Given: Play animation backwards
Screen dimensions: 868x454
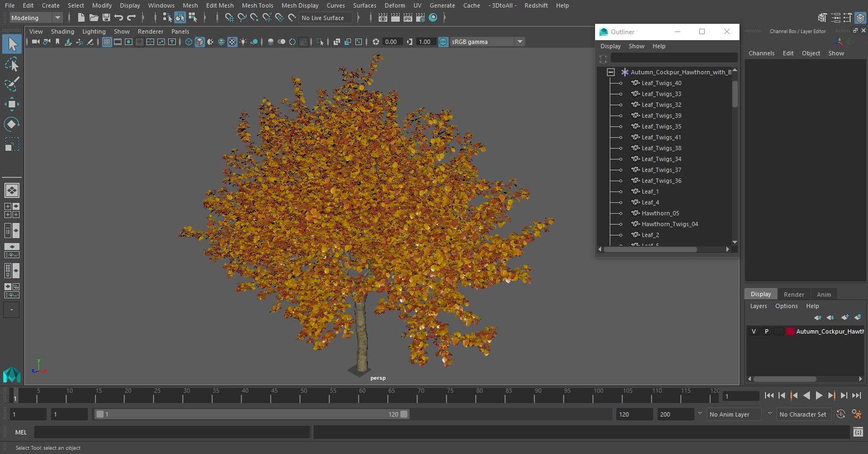Looking at the screenshot, I should [x=807, y=395].
